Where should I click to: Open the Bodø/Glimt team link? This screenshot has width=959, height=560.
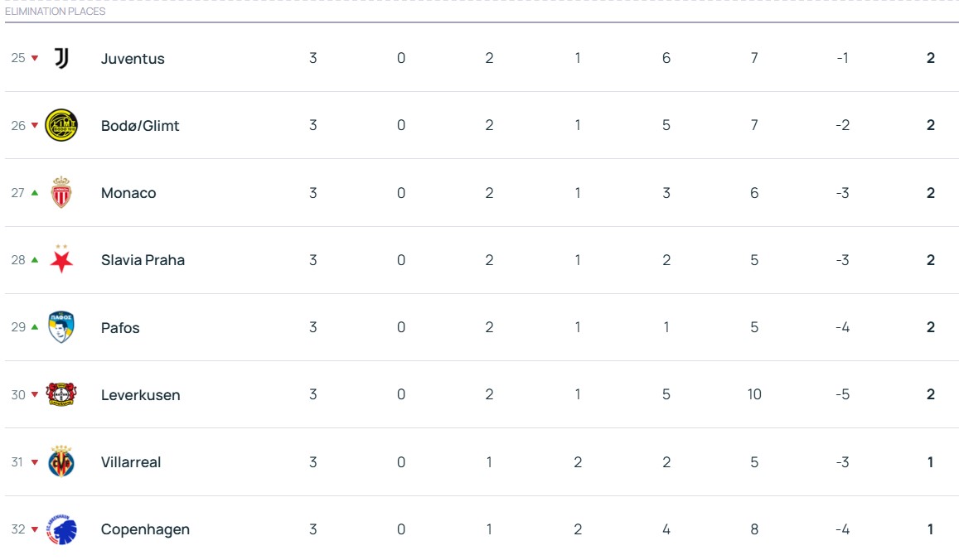(x=140, y=126)
